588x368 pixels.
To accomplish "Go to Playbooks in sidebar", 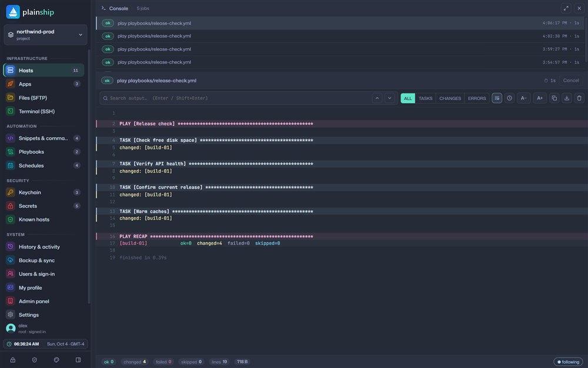I will (44, 152).
